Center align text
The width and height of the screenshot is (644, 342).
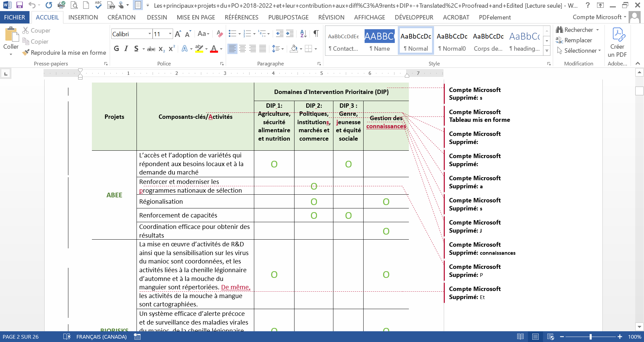[x=243, y=49]
